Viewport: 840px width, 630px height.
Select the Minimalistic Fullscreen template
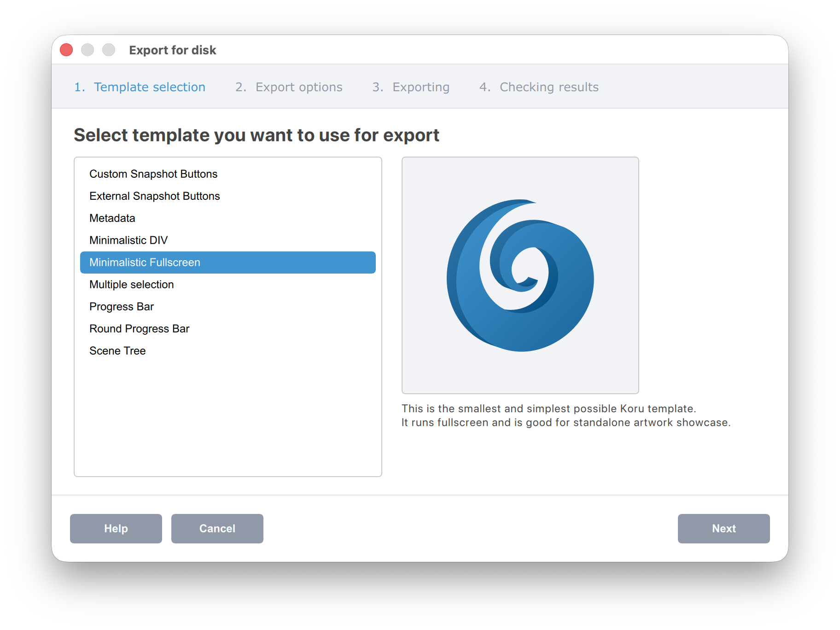coord(227,262)
